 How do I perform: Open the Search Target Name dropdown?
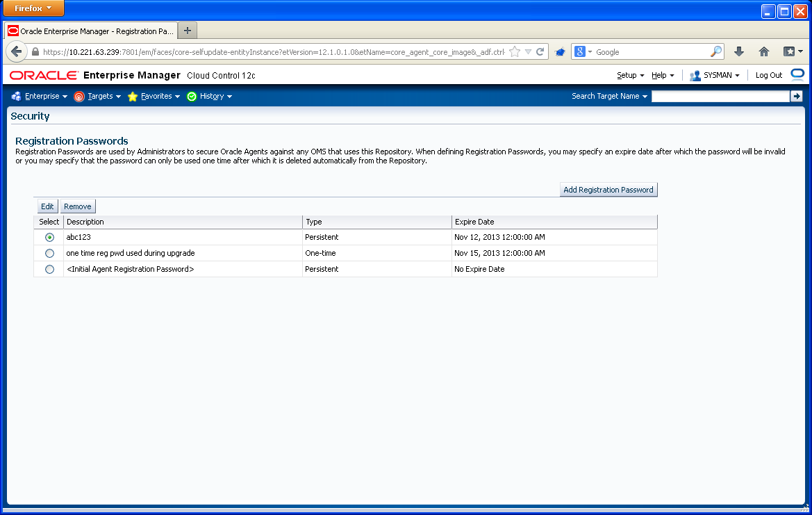(609, 97)
